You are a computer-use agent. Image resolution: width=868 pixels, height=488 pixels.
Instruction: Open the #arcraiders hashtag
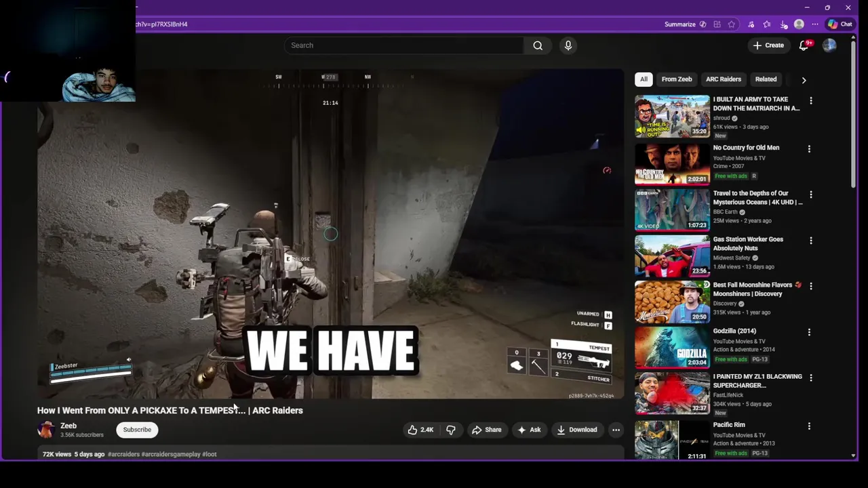tap(123, 454)
